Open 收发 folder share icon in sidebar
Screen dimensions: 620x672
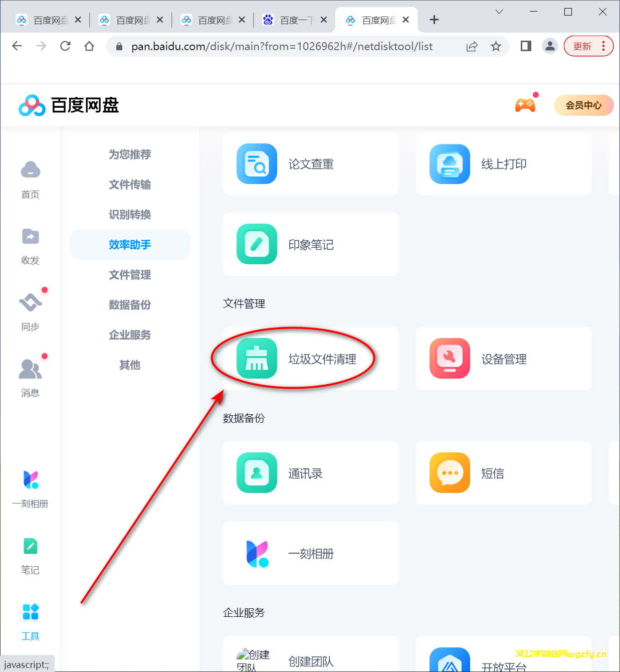pos(30,236)
